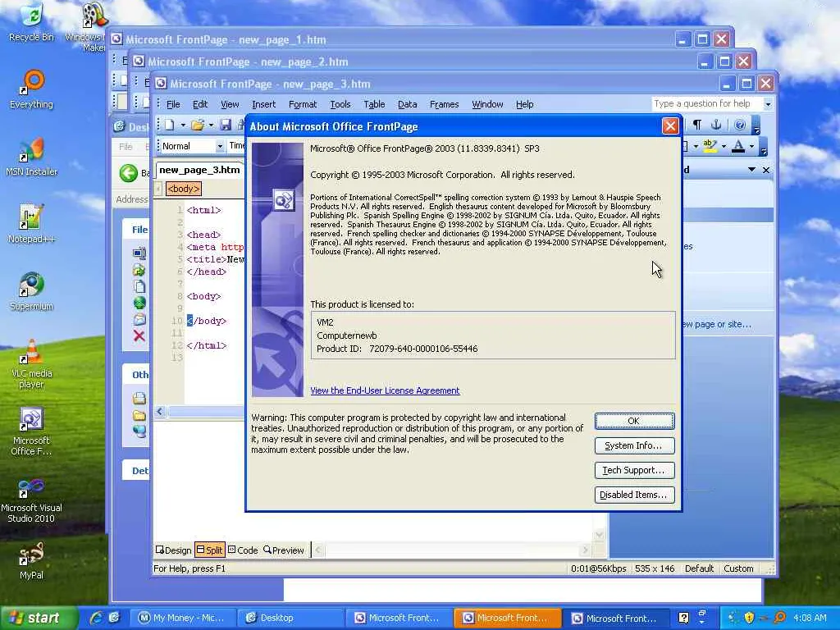Click the FrontPage Help question icon

[740, 125]
